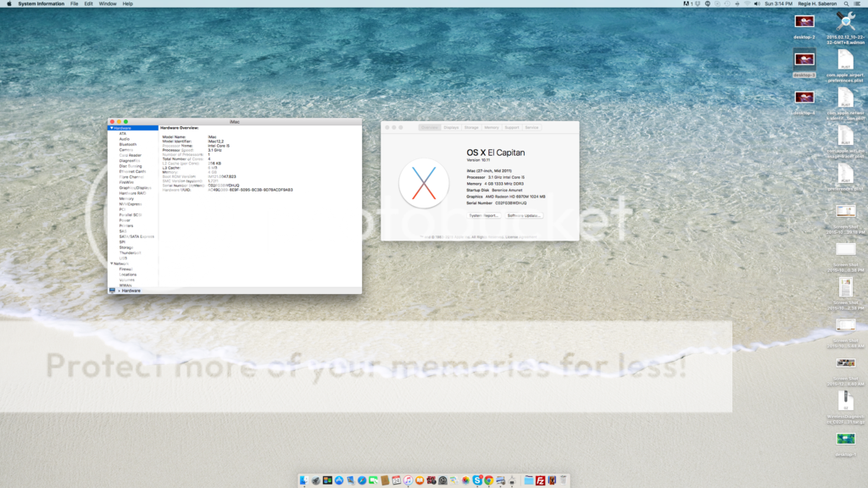This screenshot has height=488, width=868.
Task: Open the Window menu in menu bar
Action: [108, 3]
